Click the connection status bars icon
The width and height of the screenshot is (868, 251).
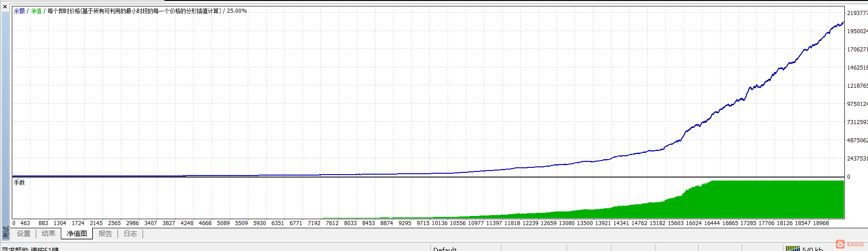(793, 249)
